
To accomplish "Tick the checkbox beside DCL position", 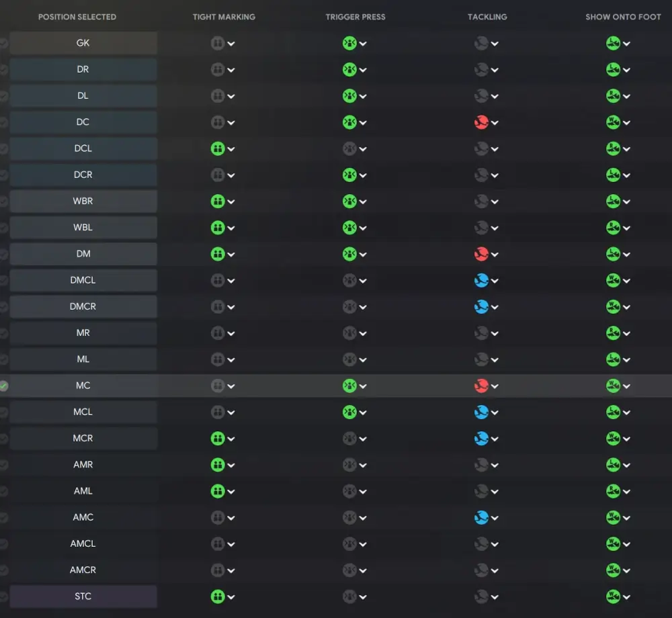I will [3, 148].
